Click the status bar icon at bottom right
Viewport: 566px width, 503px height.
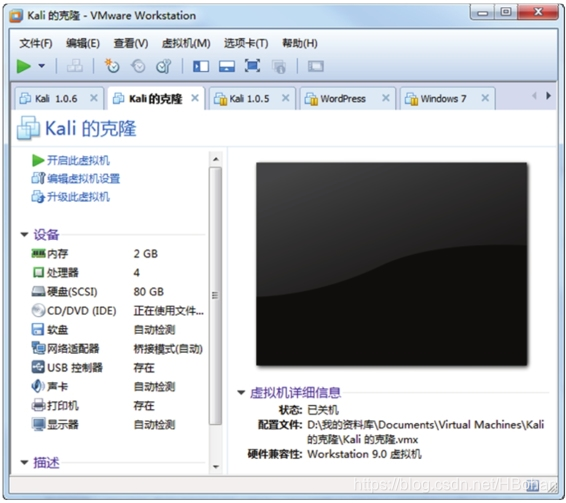click(x=532, y=486)
